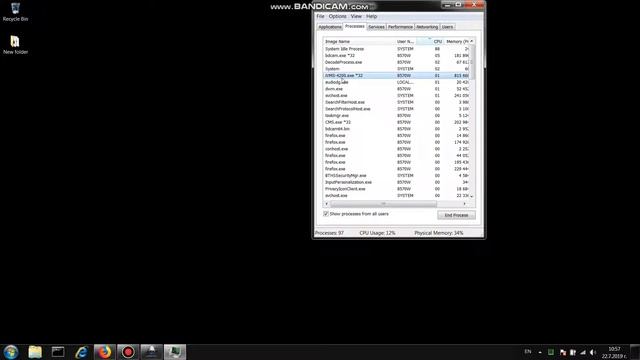Open the Windows Start menu orb

pyautogui.click(x=11, y=352)
